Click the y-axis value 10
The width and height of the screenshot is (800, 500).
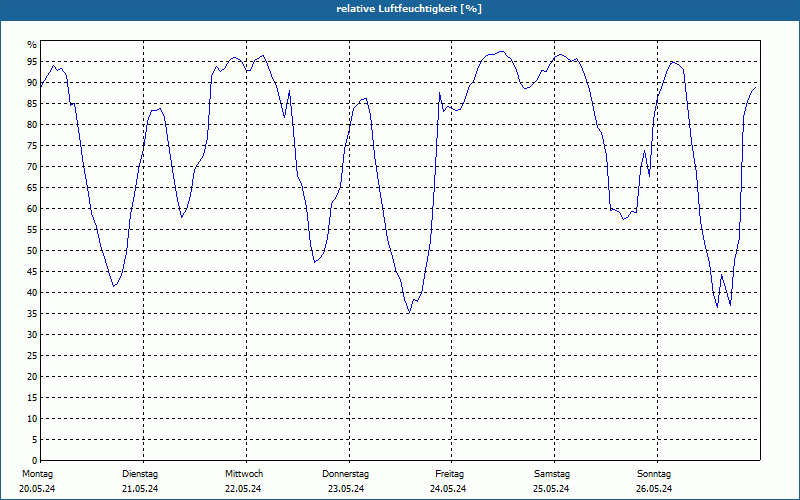tap(32, 418)
